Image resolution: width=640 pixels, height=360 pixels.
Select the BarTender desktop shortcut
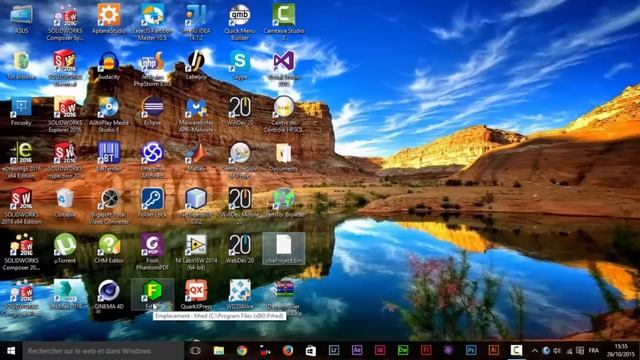pyautogui.click(x=109, y=157)
